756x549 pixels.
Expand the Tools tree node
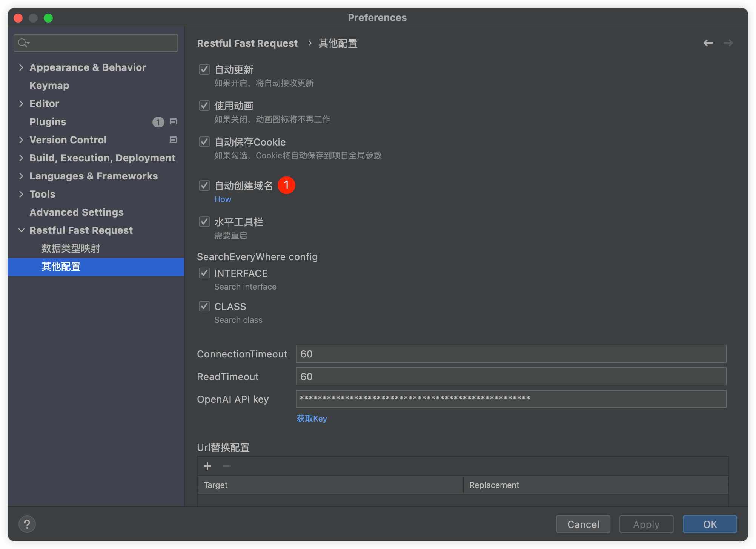(x=21, y=194)
